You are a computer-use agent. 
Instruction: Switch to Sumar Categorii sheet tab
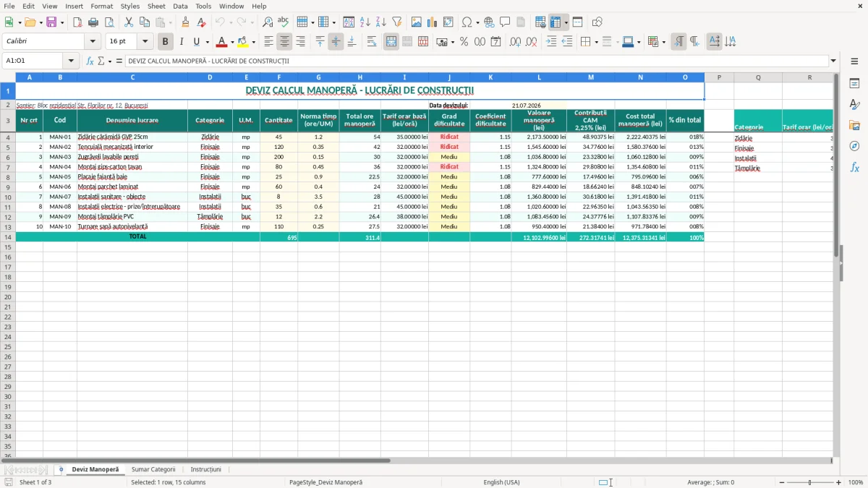(153, 469)
